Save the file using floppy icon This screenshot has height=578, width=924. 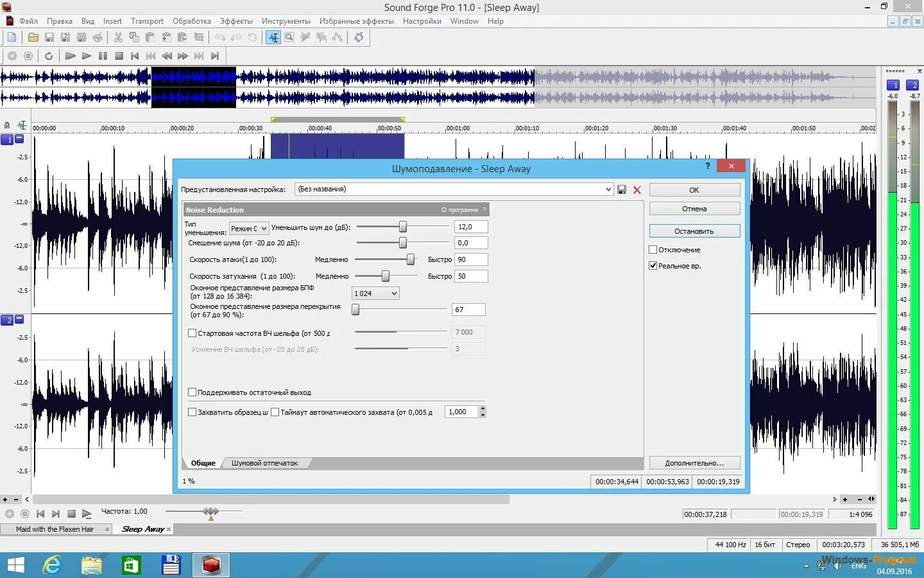pyautogui.click(x=49, y=37)
